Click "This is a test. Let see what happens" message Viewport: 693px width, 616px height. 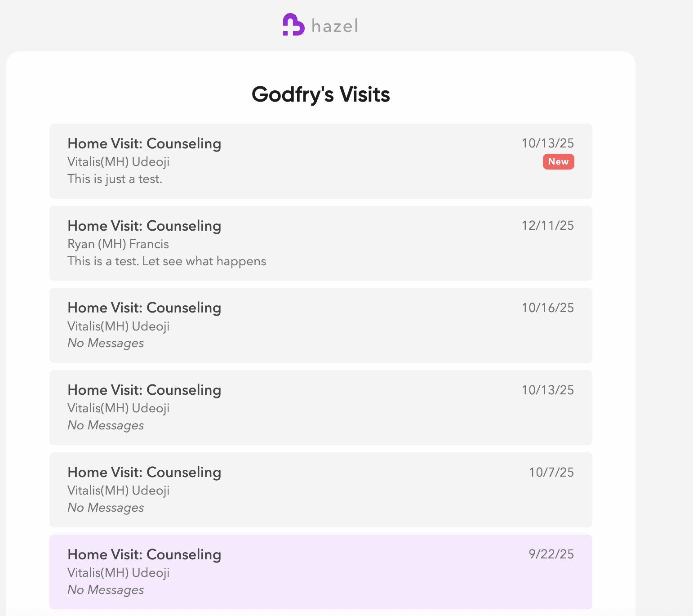pos(167,261)
